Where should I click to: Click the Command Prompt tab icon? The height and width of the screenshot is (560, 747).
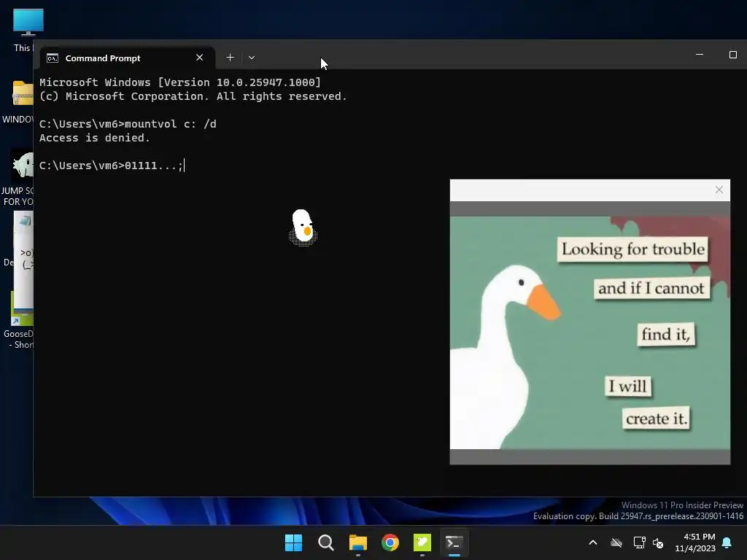(53, 58)
